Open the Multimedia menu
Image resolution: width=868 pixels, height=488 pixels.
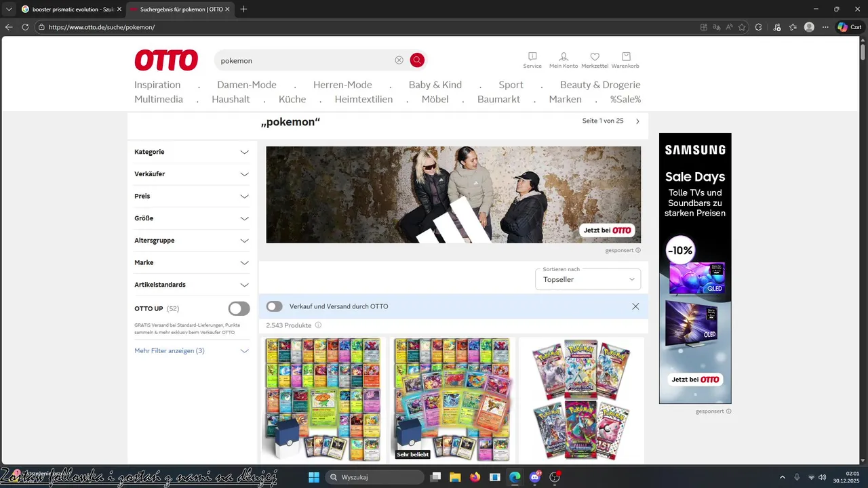pos(159,99)
